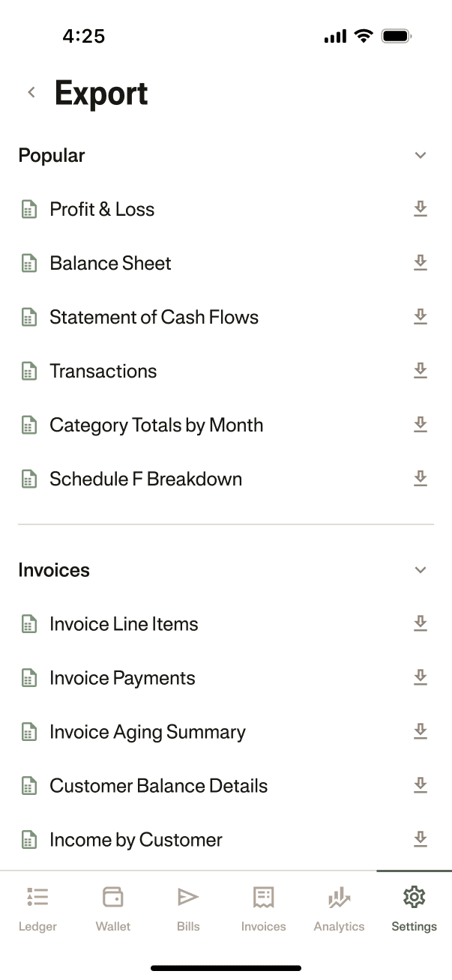
Task: Download the Invoice Aging Summary
Action: [x=421, y=731]
